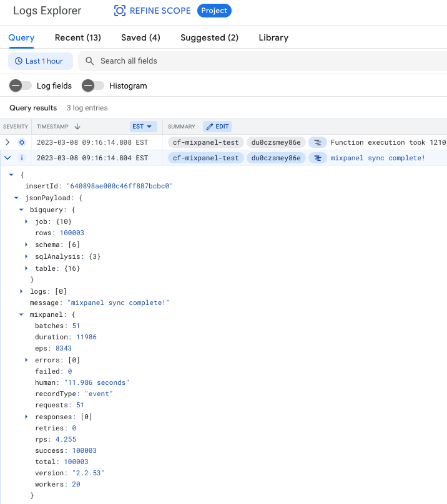Toggle the Log fields switch

click(x=21, y=86)
